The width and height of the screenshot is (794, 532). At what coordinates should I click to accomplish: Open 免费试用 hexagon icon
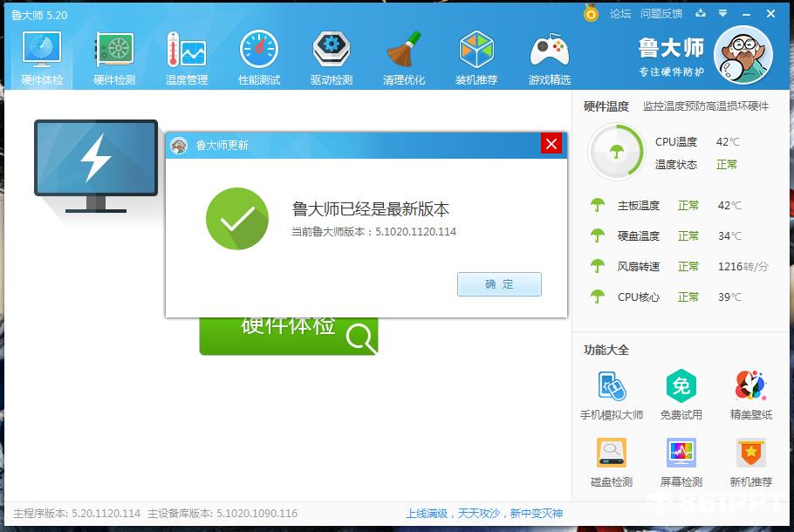click(681, 386)
